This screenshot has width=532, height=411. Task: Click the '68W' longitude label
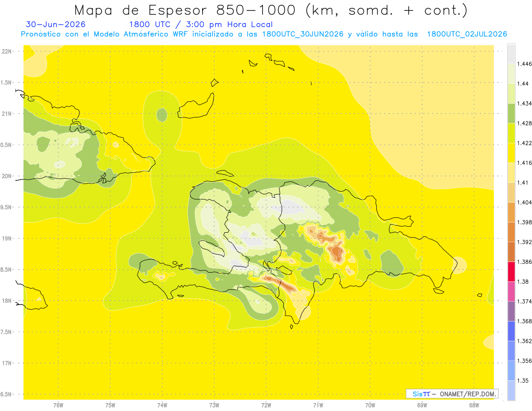(x=474, y=405)
